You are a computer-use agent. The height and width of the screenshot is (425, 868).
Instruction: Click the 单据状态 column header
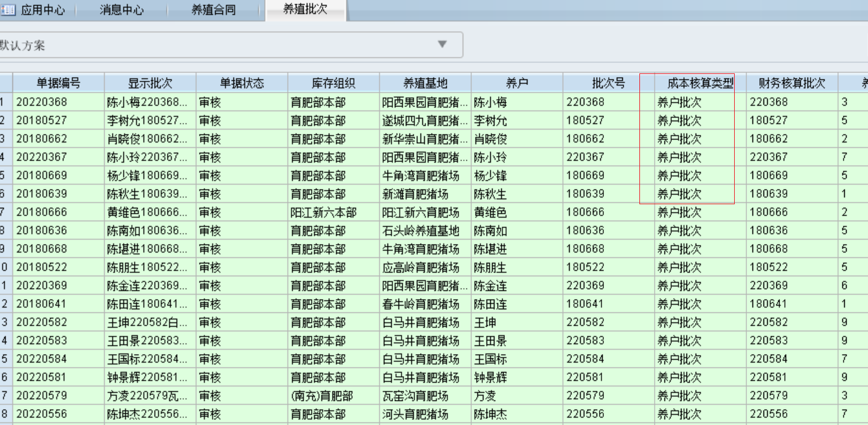pos(241,83)
